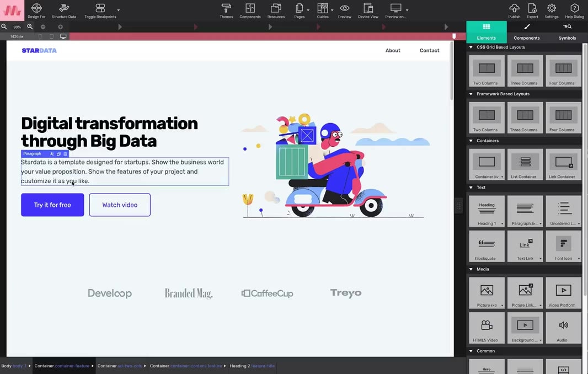Open the Guides dropdown arrow

(x=332, y=10)
